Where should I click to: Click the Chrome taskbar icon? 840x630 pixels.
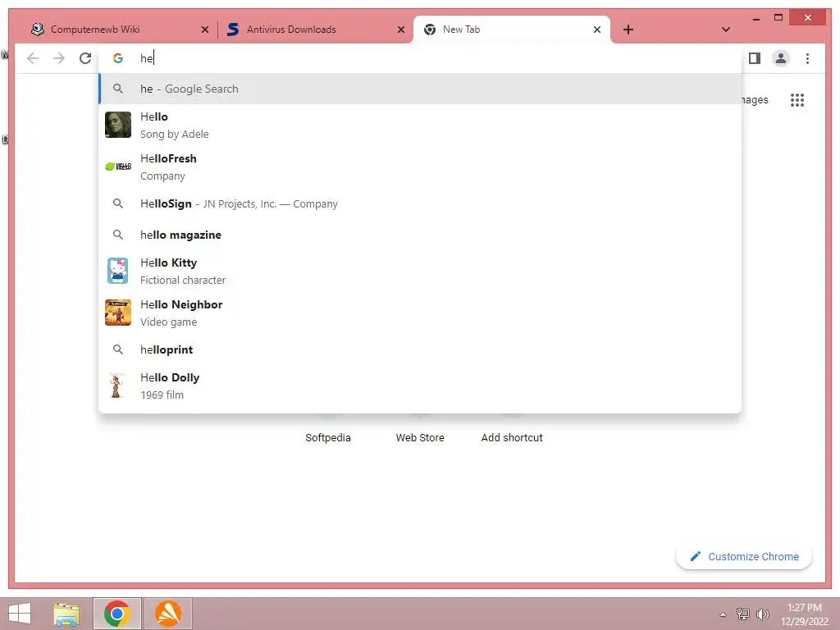(x=116, y=614)
